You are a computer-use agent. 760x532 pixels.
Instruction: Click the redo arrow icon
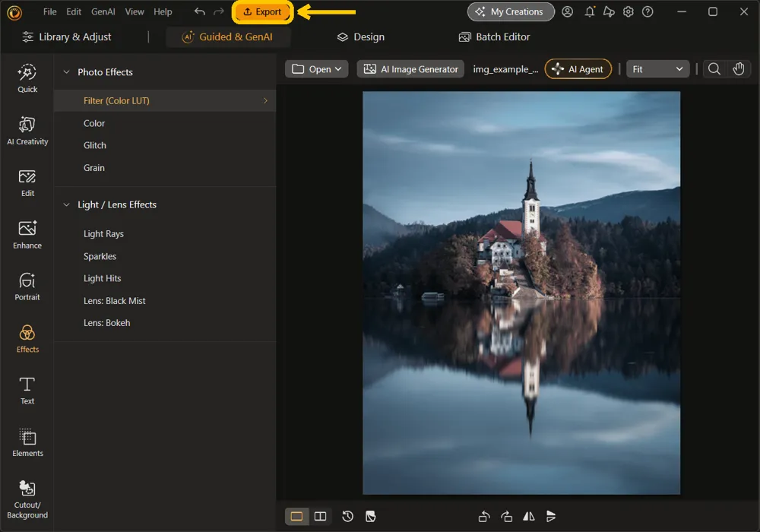219,11
